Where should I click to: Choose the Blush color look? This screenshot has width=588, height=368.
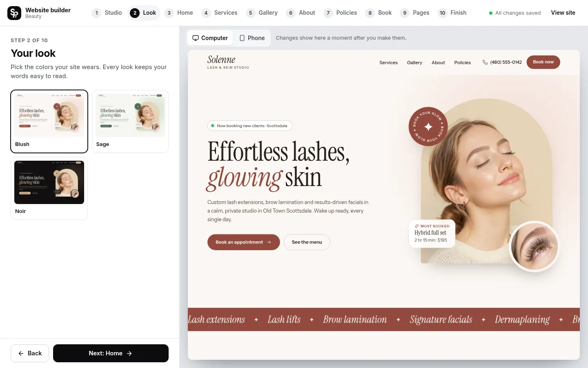[49, 121]
